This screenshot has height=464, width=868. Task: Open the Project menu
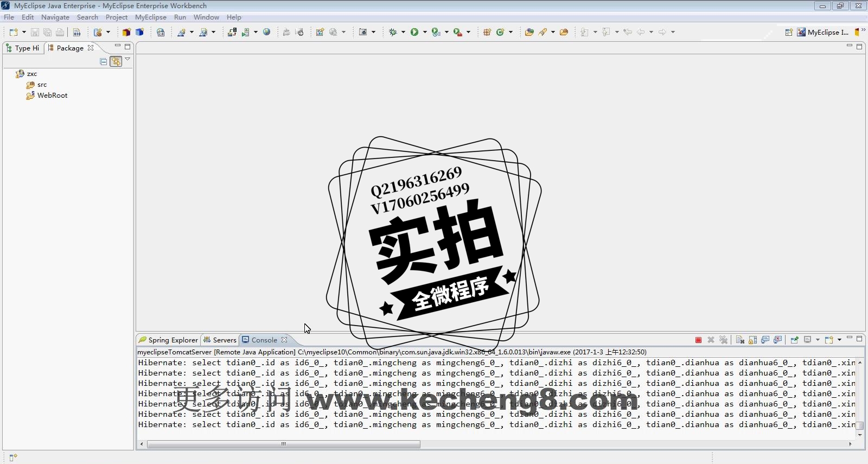click(x=117, y=17)
